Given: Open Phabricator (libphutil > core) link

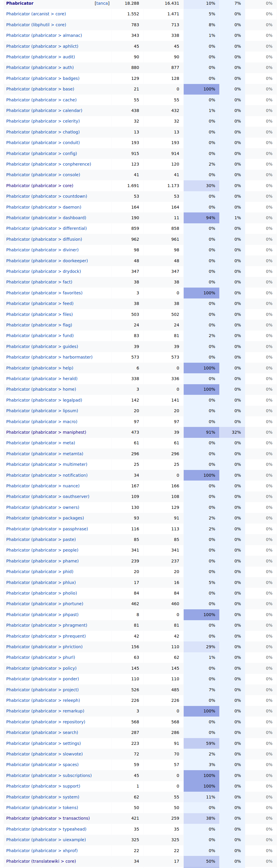Looking at the screenshot, I should tap(36, 24).
